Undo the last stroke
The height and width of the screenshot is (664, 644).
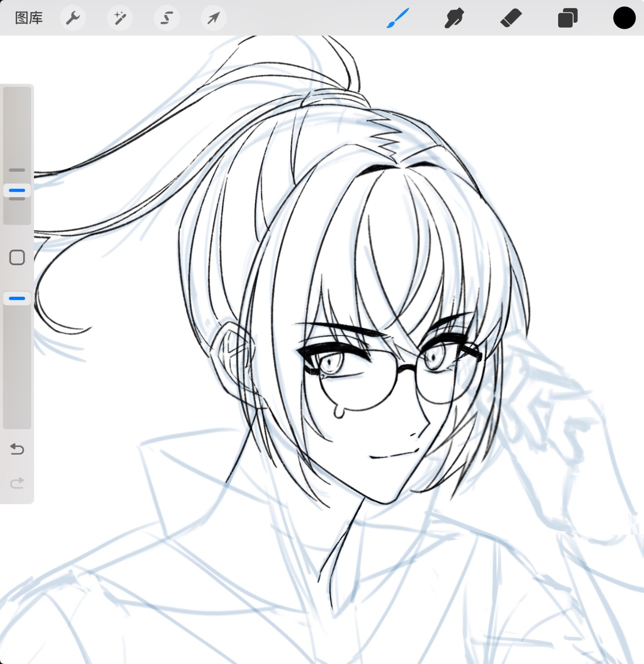(17, 449)
